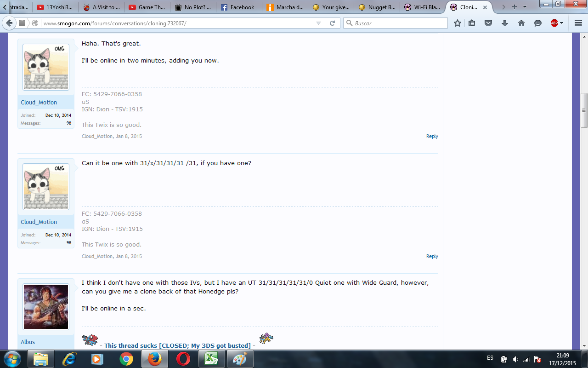Open a new tab with the plus button
The width and height of the screenshot is (588, 368).
514,7
